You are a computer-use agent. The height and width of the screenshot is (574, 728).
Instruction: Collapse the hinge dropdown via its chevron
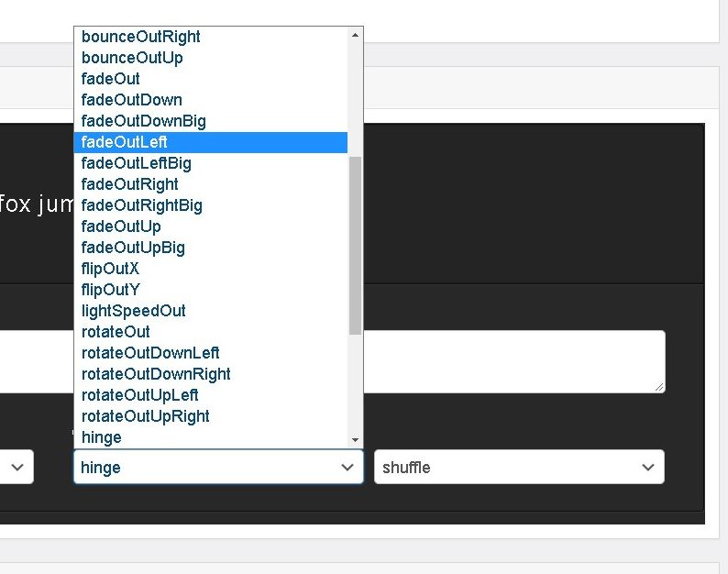(347, 468)
